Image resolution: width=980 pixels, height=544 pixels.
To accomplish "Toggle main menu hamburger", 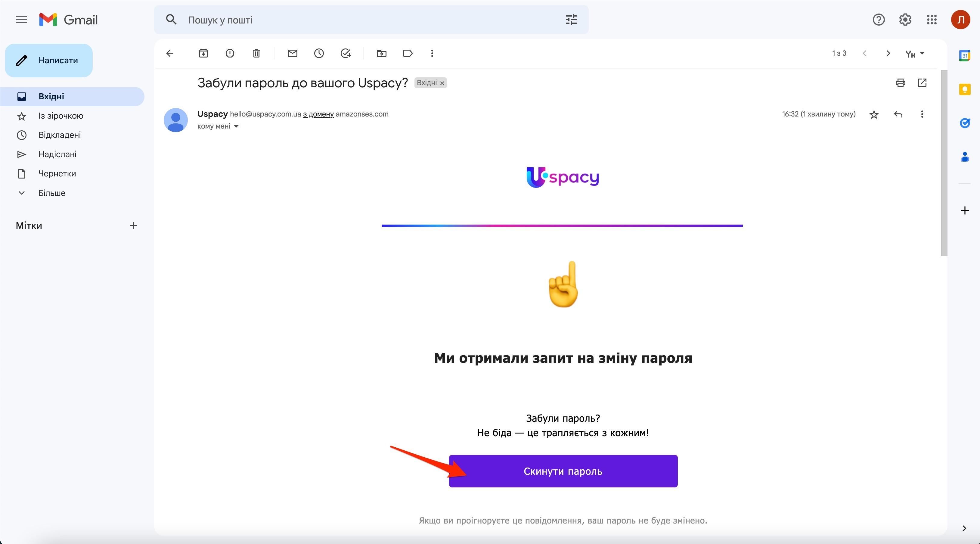I will (x=22, y=20).
